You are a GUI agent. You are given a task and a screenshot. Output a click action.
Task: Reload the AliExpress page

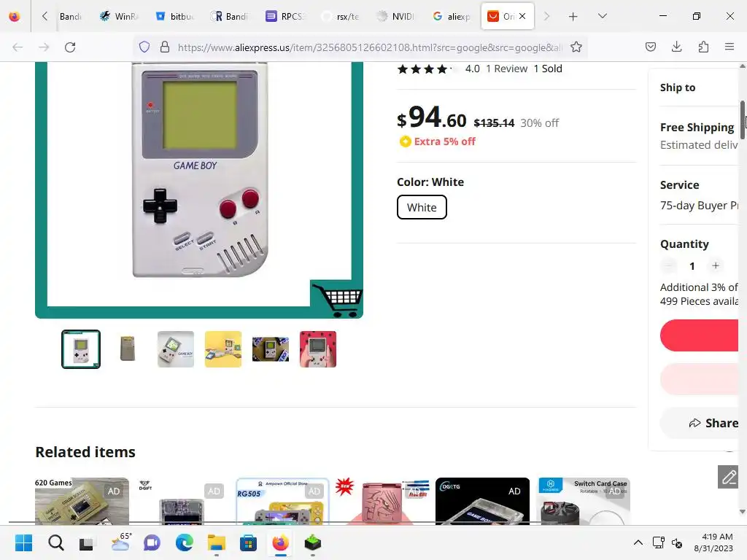[x=70, y=47]
